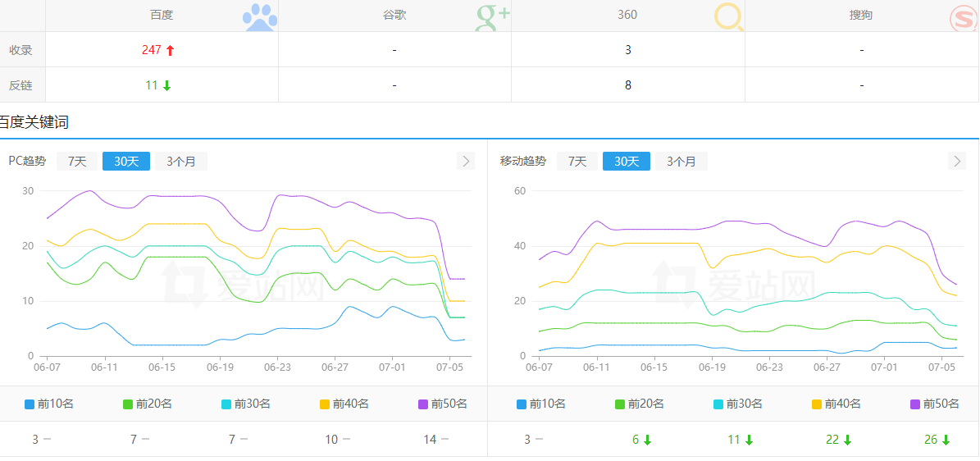Toggle the 前50名 series in the PC legend
This screenshot has height=461, width=980.
(443, 404)
